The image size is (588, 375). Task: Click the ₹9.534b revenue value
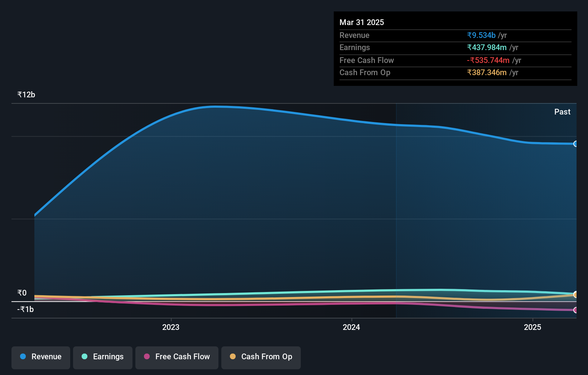pyautogui.click(x=481, y=35)
